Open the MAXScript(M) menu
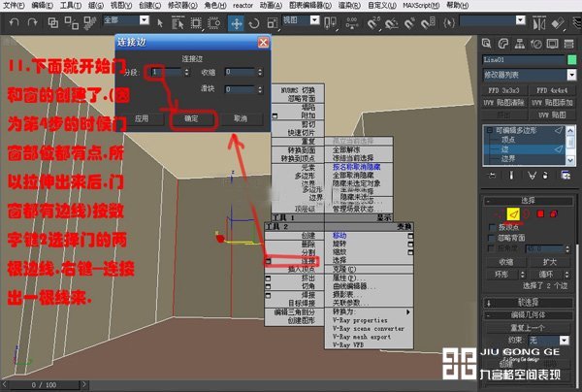The height and width of the screenshot is (392, 582). point(421,6)
